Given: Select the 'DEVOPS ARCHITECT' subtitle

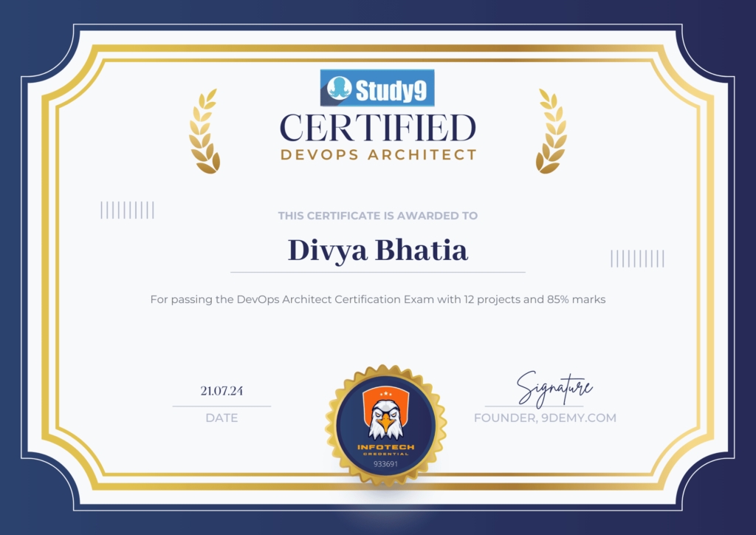Looking at the screenshot, I should pos(379,155).
